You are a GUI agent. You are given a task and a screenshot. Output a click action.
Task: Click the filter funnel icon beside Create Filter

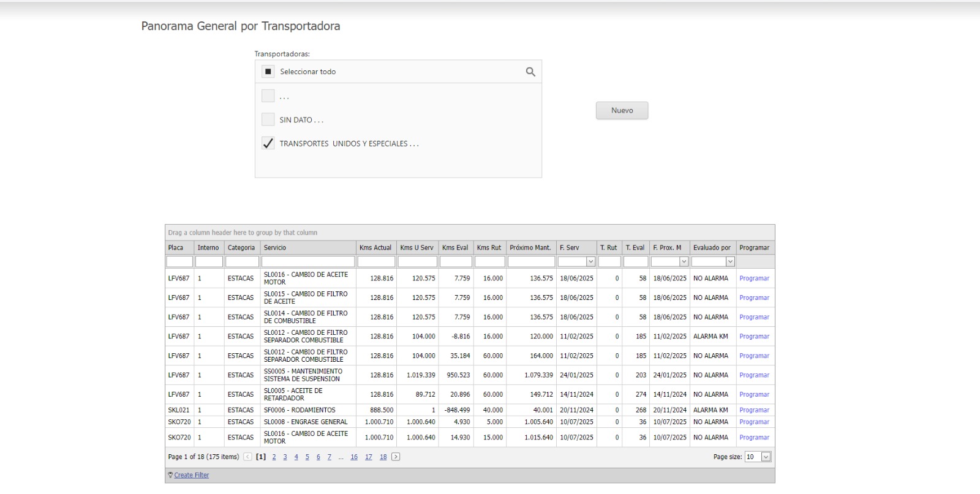tap(170, 475)
